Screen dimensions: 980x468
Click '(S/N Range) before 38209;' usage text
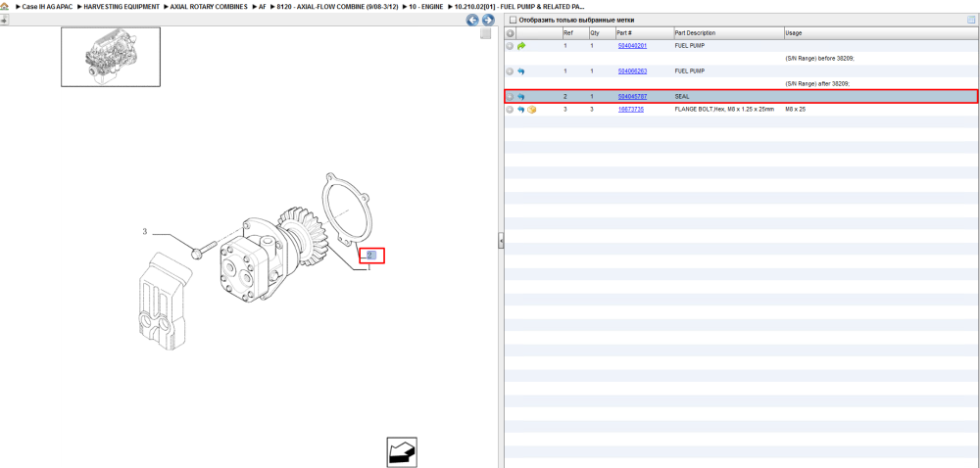(819, 59)
